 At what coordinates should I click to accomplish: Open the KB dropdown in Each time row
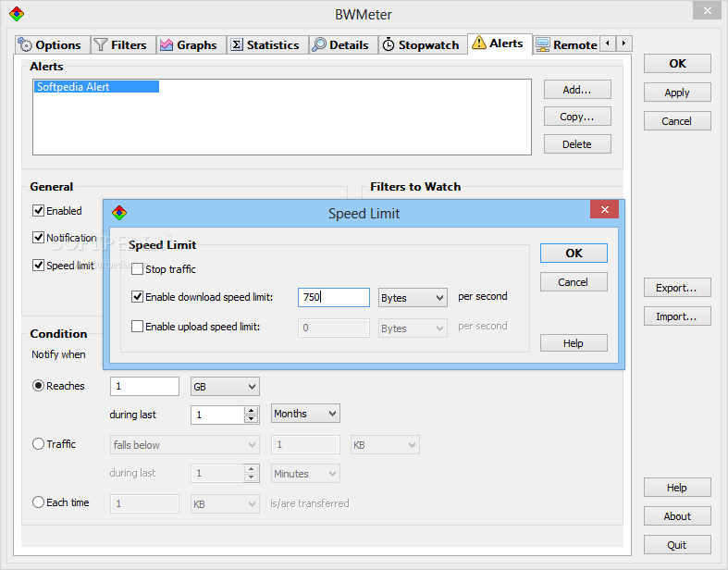(225, 504)
